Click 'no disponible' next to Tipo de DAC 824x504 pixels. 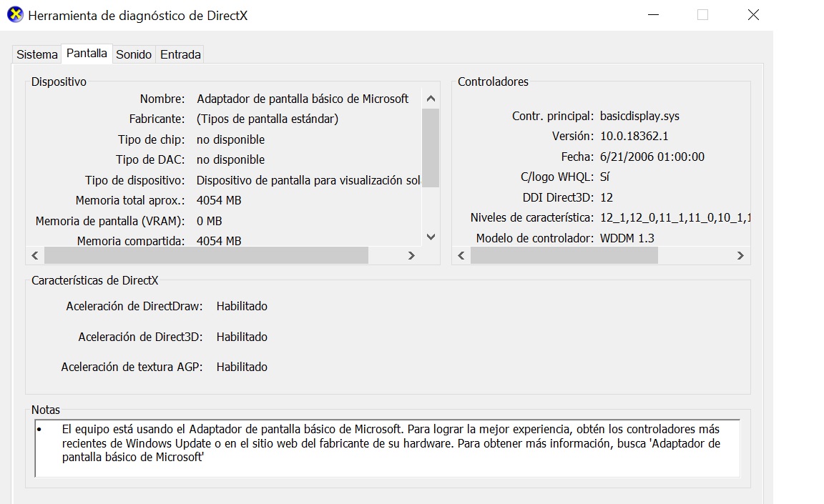click(x=231, y=159)
